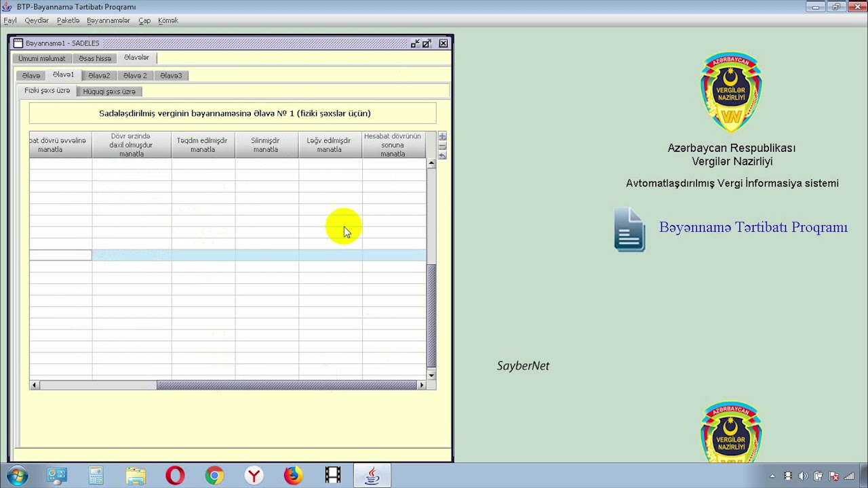Open the Action Center flag icon
The width and height of the screenshot is (868, 488).
coord(834,476)
